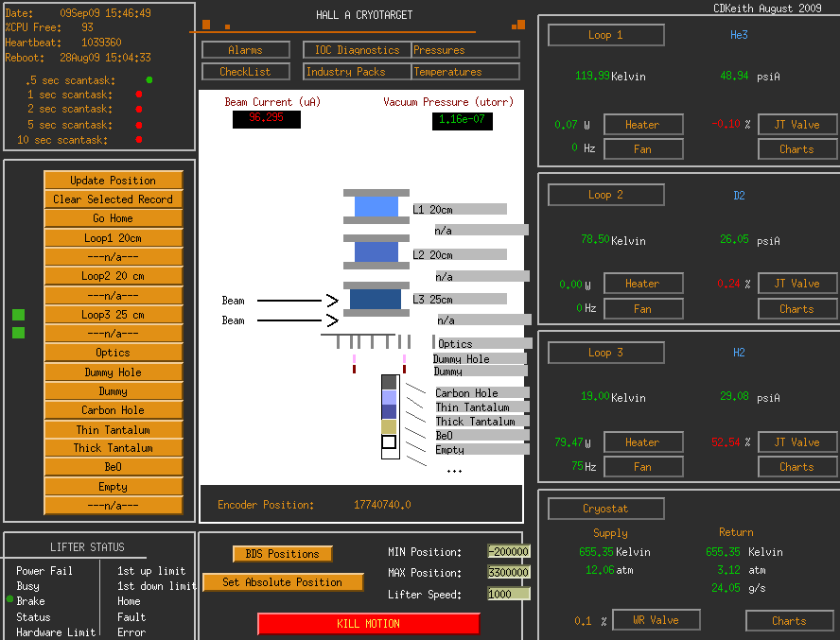Open Loop 2 Fan controls
The image size is (840, 640).
coord(643,308)
